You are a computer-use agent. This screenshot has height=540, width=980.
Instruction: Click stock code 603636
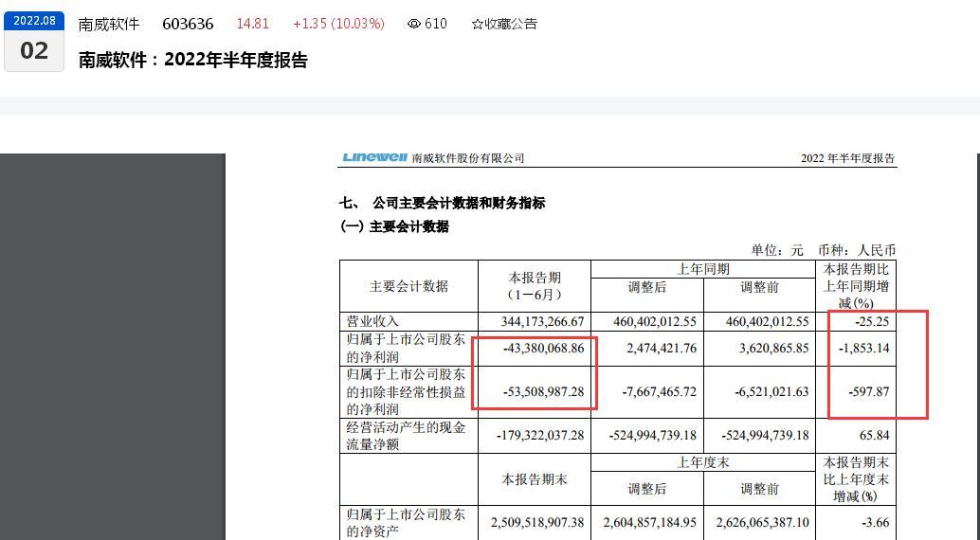click(x=188, y=25)
